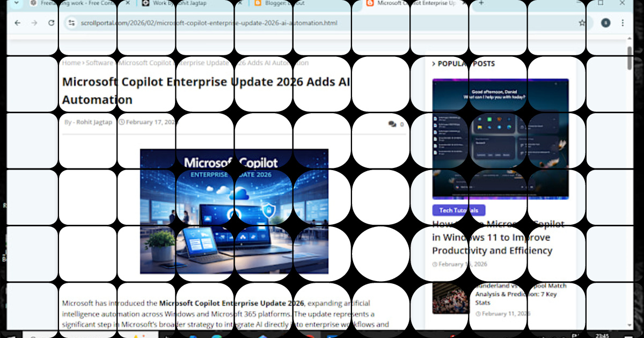Go forward to the next page
Image resolution: width=644 pixels, height=338 pixels.
[x=34, y=23]
